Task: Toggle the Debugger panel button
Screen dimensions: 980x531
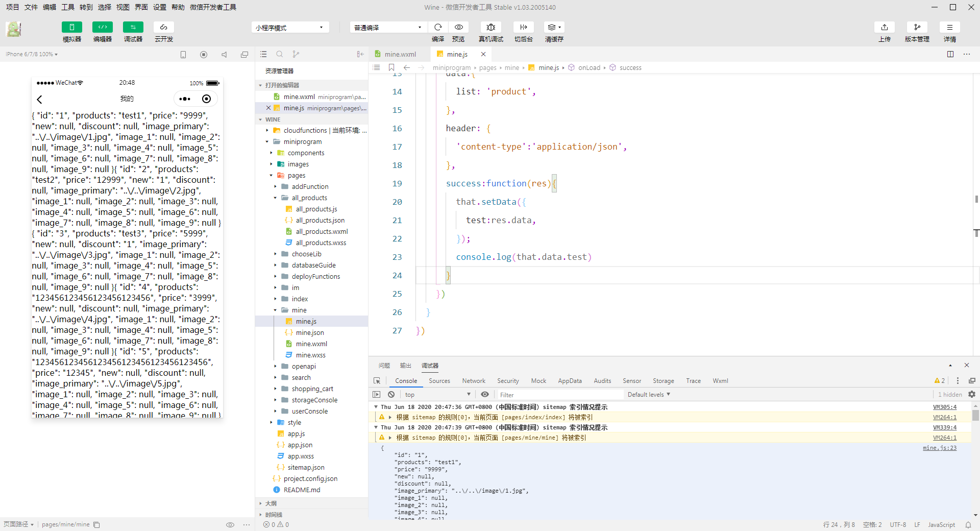Action: pyautogui.click(x=133, y=27)
